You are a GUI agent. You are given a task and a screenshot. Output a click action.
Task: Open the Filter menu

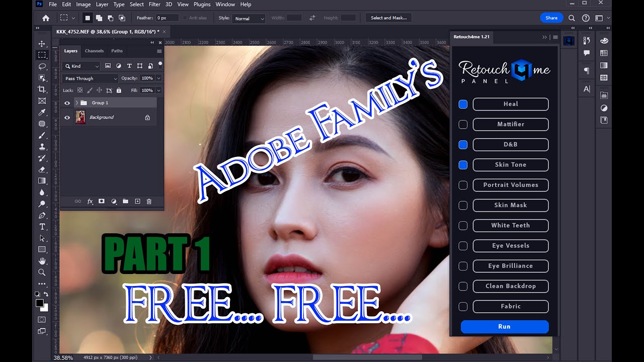click(154, 4)
